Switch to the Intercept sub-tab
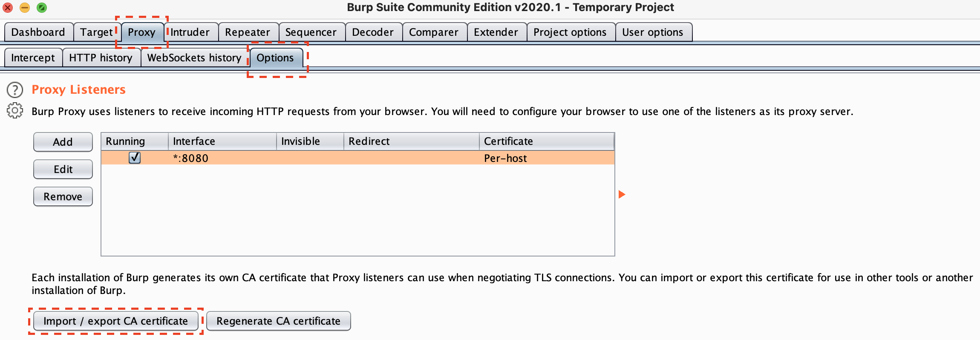The height and width of the screenshot is (340, 980). 33,58
